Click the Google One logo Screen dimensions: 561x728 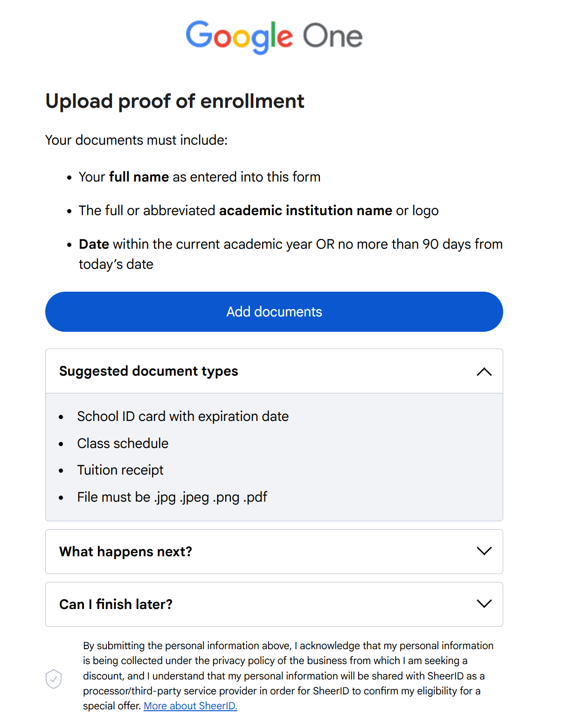274,36
